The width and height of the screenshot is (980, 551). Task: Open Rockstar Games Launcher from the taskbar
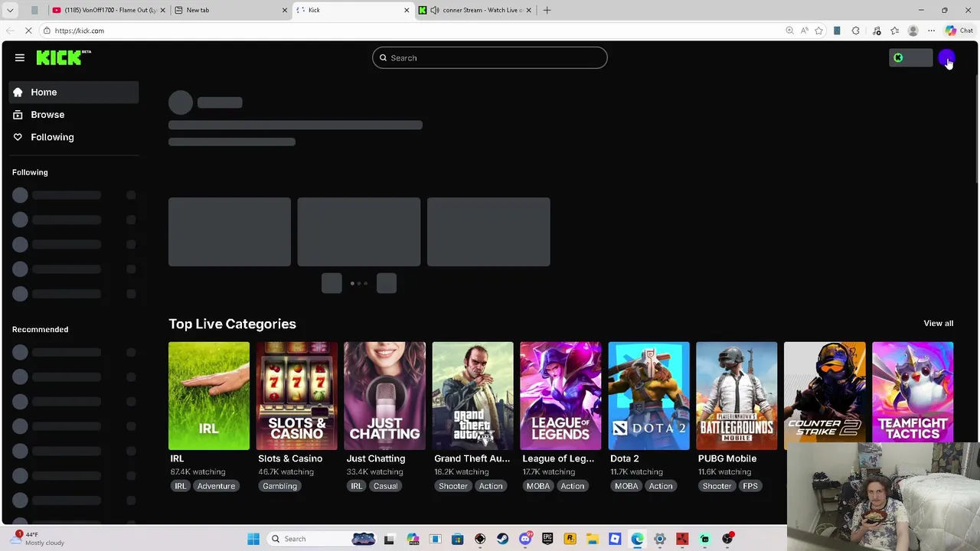click(570, 539)
